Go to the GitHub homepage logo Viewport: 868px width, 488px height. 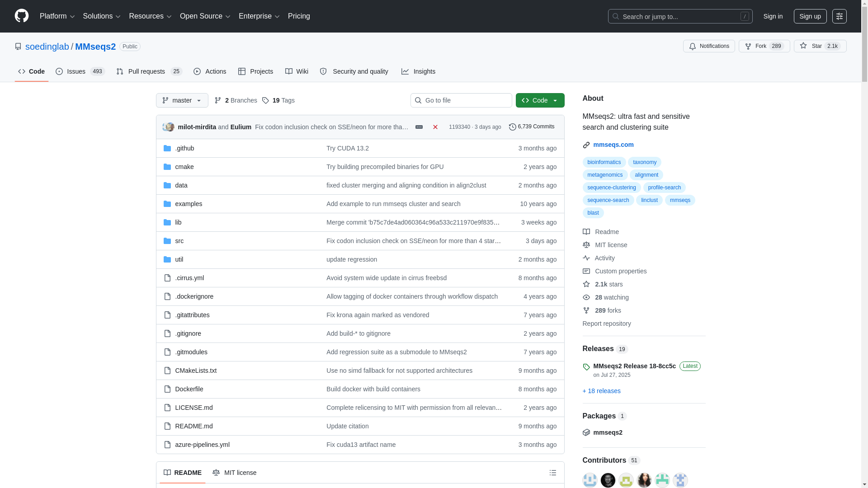point(22,16)
